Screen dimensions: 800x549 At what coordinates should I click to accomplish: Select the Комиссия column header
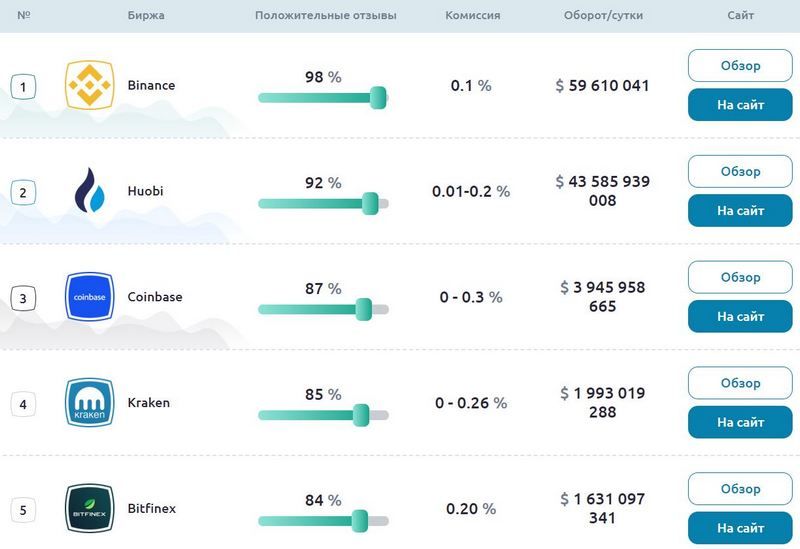click(473, 16)
